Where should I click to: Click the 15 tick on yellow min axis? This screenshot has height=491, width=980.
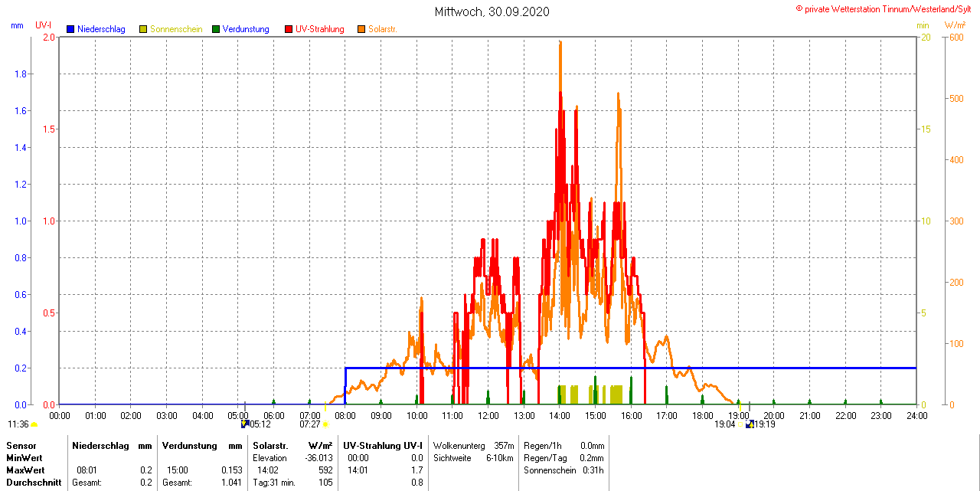click(926, 129)
